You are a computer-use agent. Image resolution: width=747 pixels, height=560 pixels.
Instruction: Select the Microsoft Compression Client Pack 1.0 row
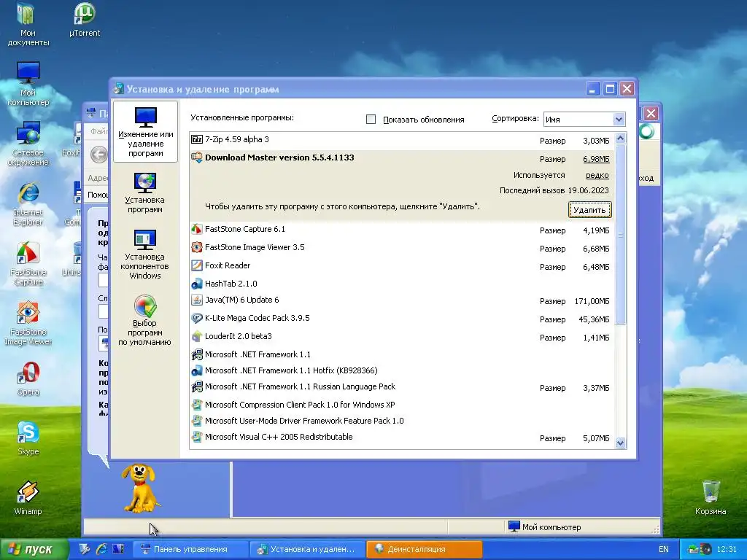pyautogui.click(x=401, y=405)
